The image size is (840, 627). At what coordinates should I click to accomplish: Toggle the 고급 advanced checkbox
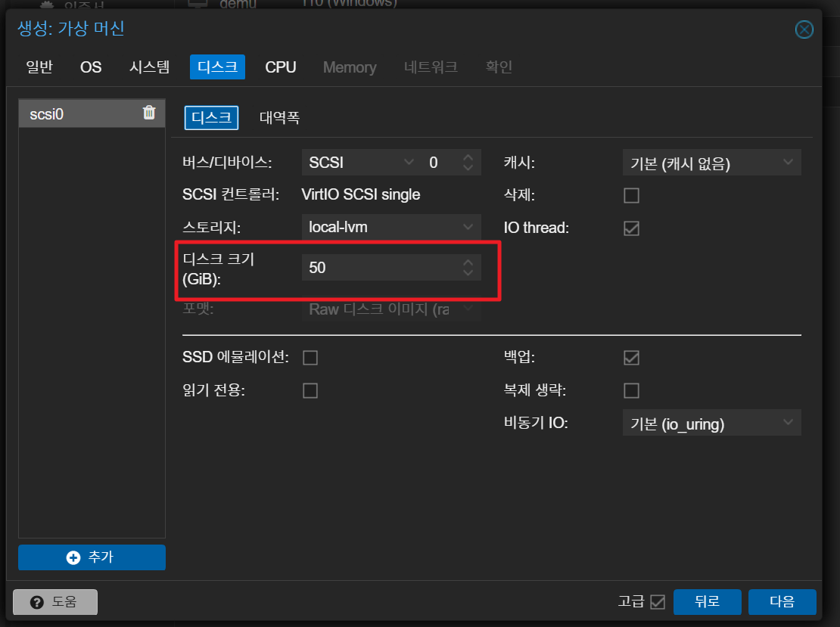click(x=658, y=602)
